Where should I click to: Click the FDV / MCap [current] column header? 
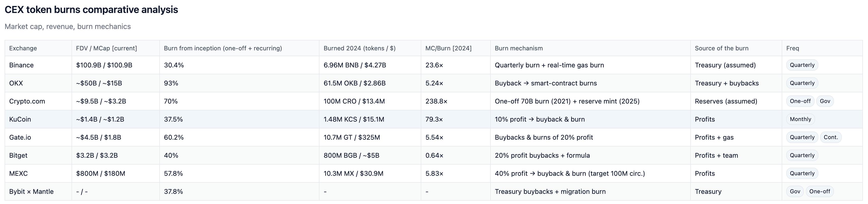[x=106, y=48]
